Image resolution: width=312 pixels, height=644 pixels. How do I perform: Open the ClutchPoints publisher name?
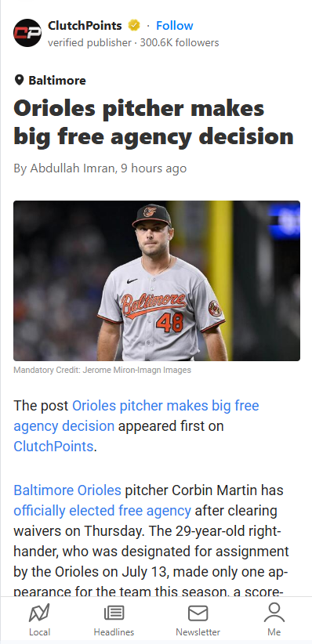tap(85, 26)
